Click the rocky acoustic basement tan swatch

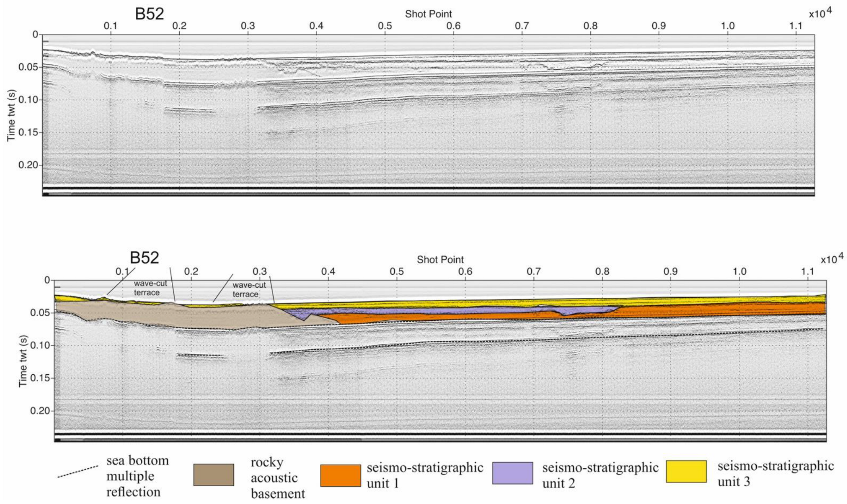click(x=213, y=475)
